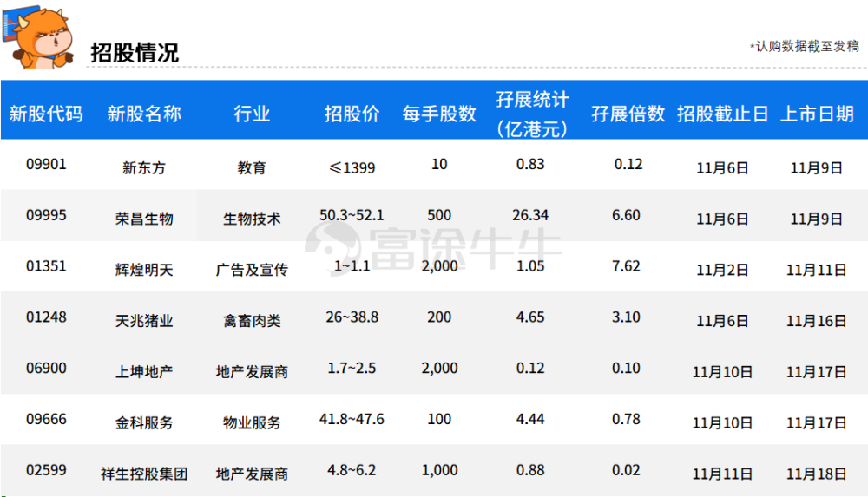868x497 pixels.
Task: Click listing date 11月18日
Action: tap(817, 474)
